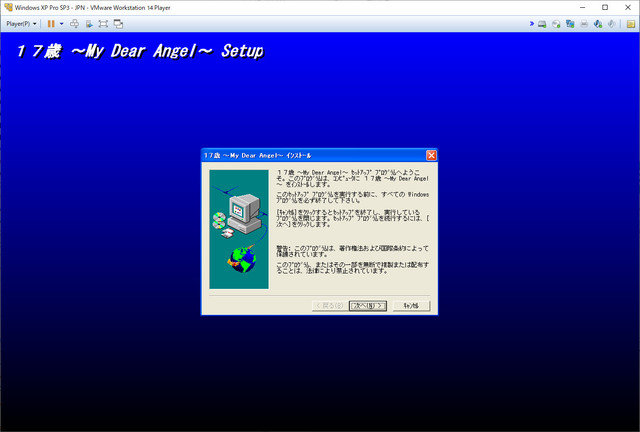The height and width of the screenshot is (432, 640).
Task: Click the VMware Tools install icon
Action: click(x=89, y=24)
